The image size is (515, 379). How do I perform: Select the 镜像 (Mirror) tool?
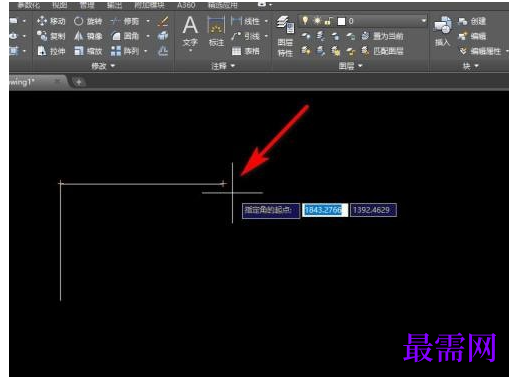point(88,36)
